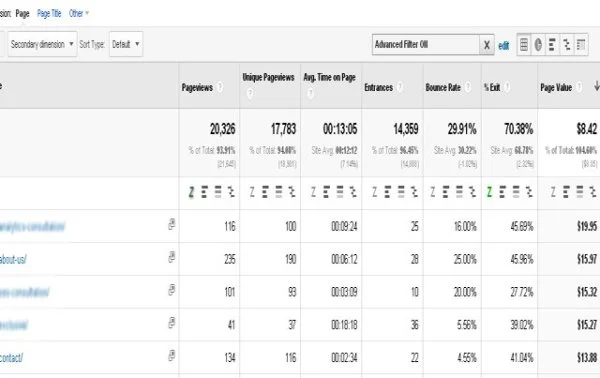
Task: Open the about-us/ page in new window icon
Action: tap(172, 257)
